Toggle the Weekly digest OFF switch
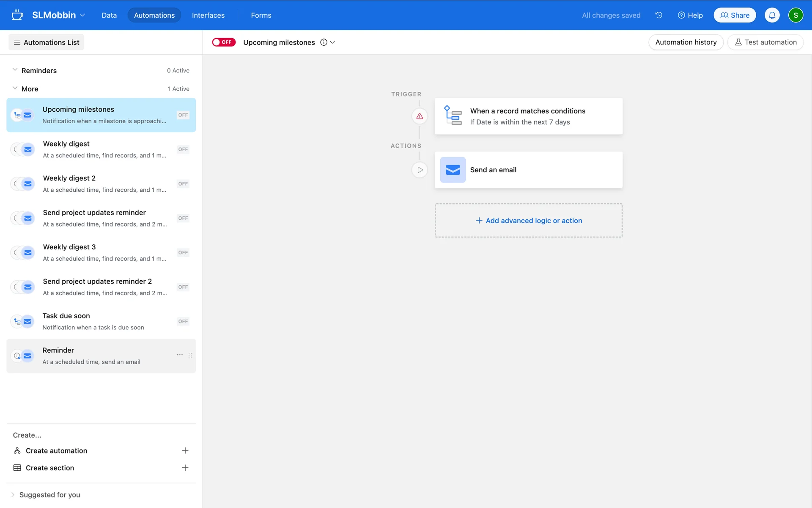The image size is (812, 508). click(183, 149)
